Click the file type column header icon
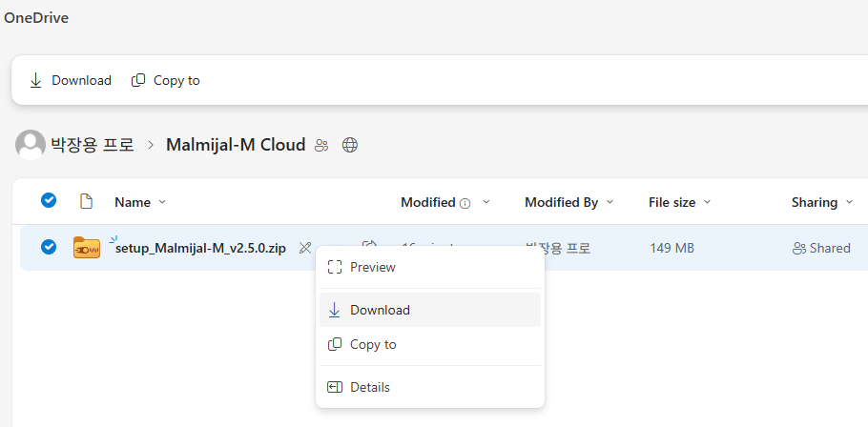This screenshot has width=868, height=427. click(86, 202)
